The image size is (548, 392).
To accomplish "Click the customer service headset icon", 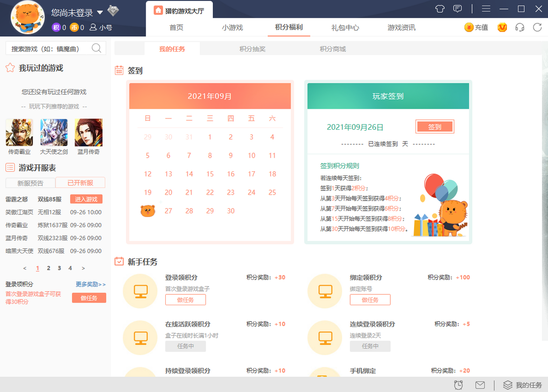I will click(519, 27).
